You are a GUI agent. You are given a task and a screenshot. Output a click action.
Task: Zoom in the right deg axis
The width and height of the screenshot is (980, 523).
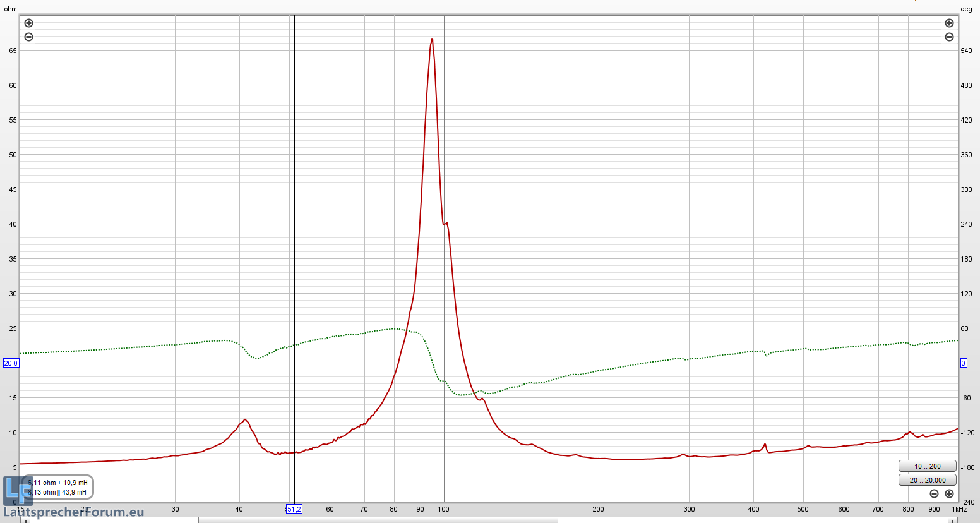[949, 23]
